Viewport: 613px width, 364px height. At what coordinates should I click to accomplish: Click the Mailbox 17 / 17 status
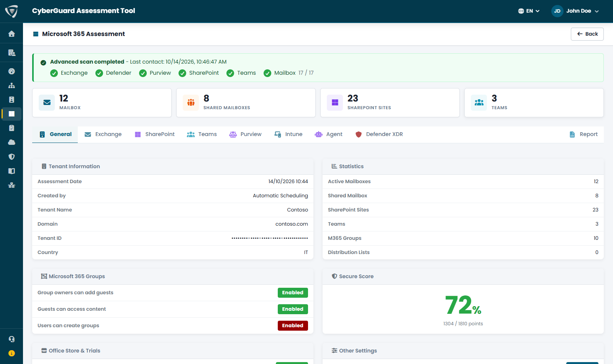coord(289,73)
